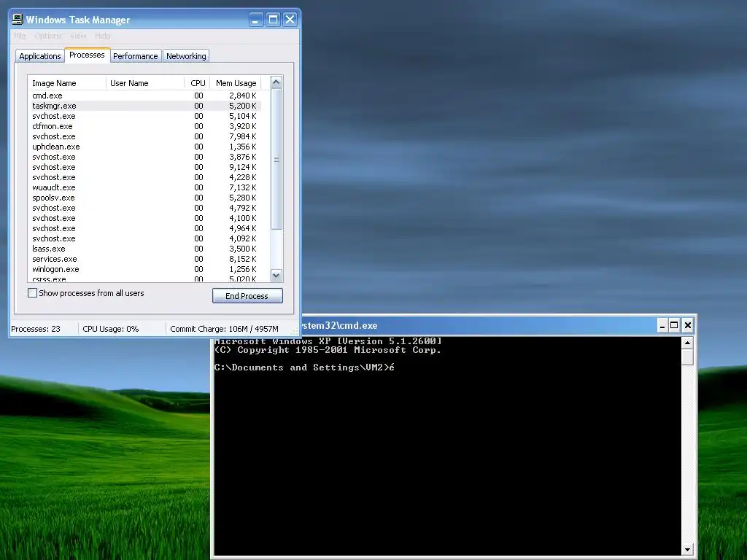This screenshot has width=747, height=560.
Task: Maximize the Windows Task Manager window
Action: 273,20
